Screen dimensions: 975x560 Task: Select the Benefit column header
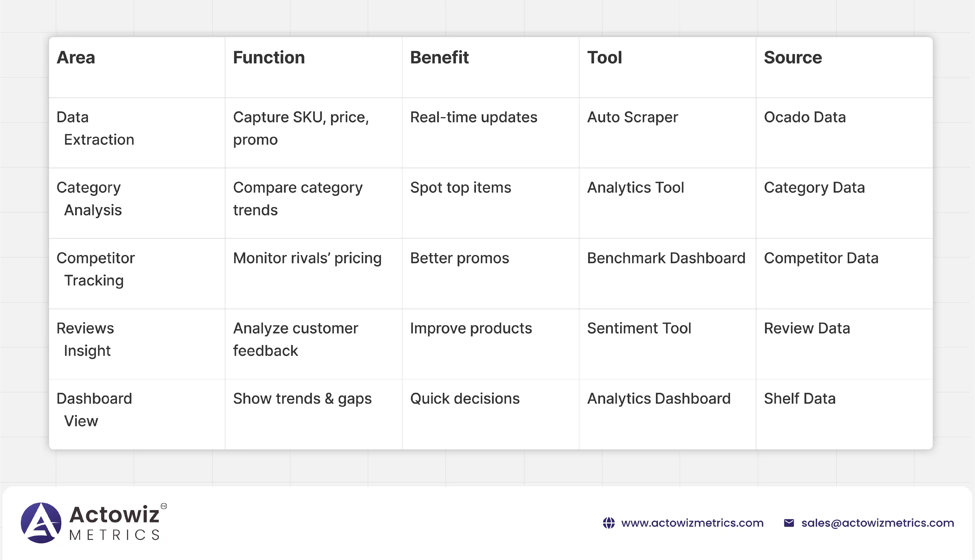click(439, 58)
